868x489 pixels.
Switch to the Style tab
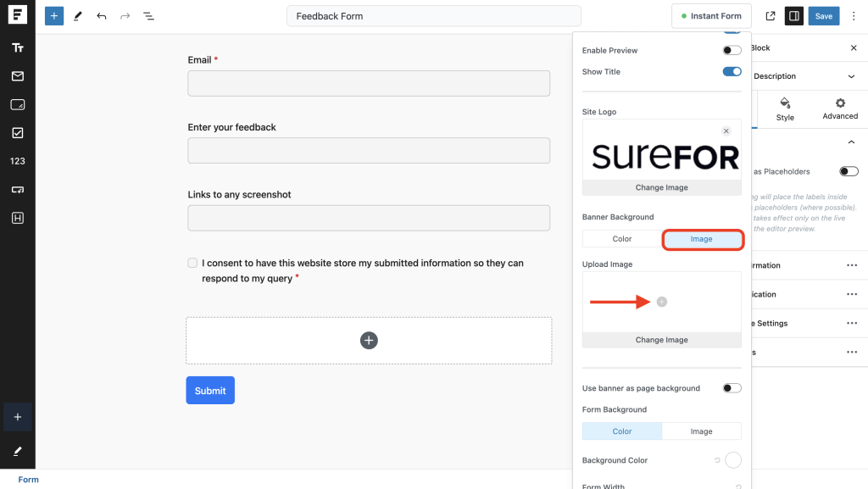tap(785, 108)
